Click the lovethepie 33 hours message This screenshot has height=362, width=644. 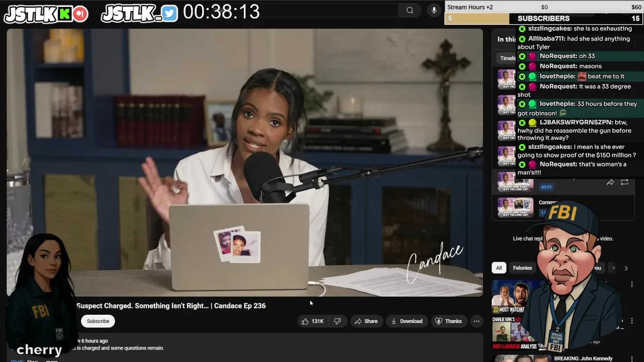coord(580,109)
